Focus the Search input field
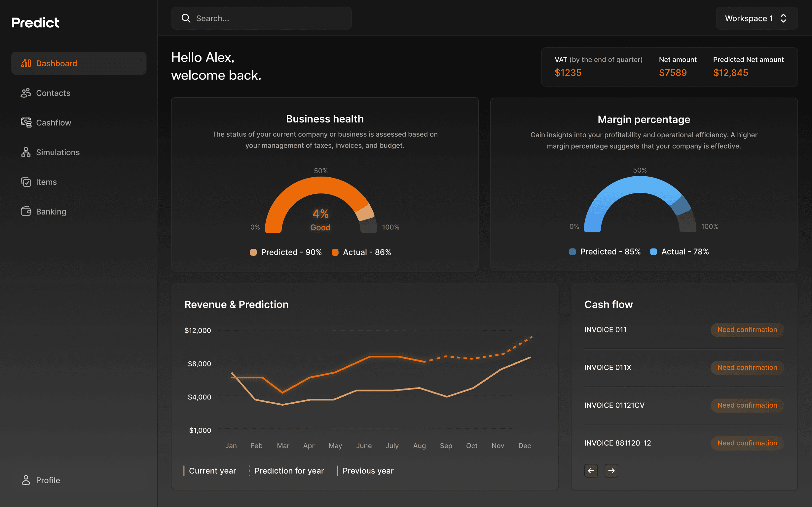Image resolution: width=812 pixels, height=507 pixels. [269, 18]
